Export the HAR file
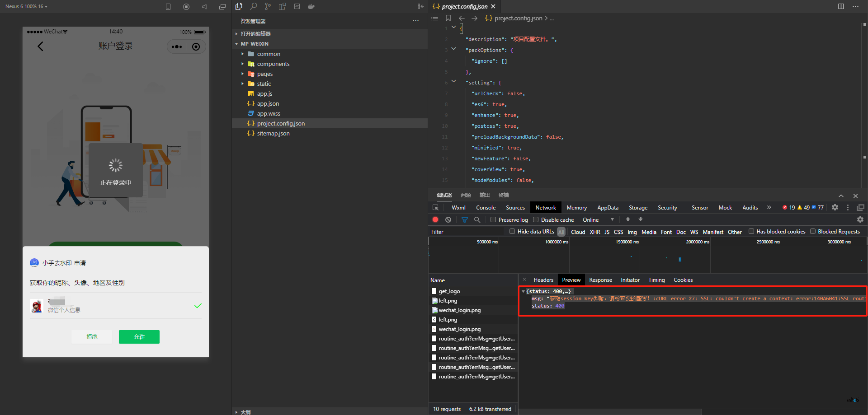 point(641,219)
